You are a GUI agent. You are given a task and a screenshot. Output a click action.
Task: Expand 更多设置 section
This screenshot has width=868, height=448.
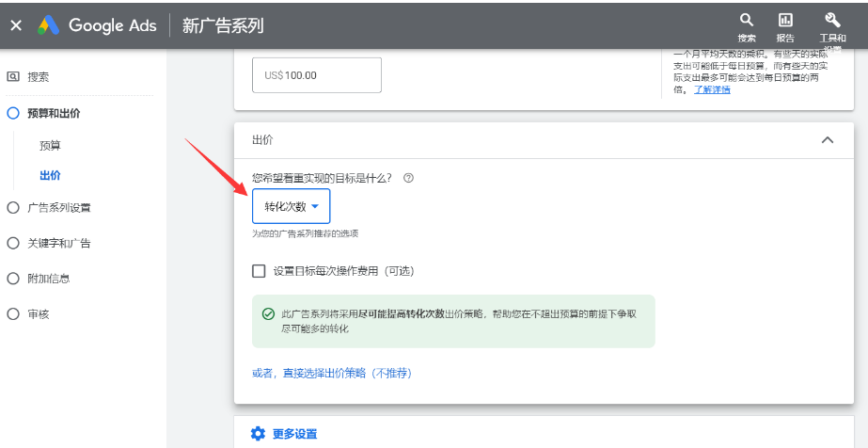(293, 434)
